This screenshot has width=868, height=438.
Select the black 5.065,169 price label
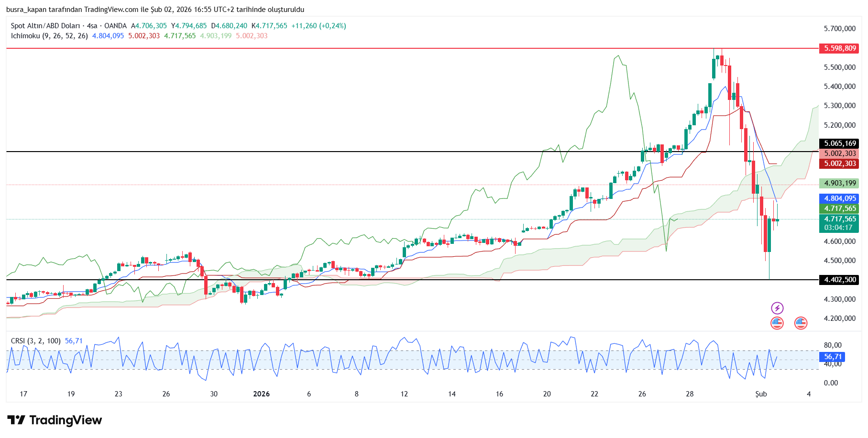[839, 143]
